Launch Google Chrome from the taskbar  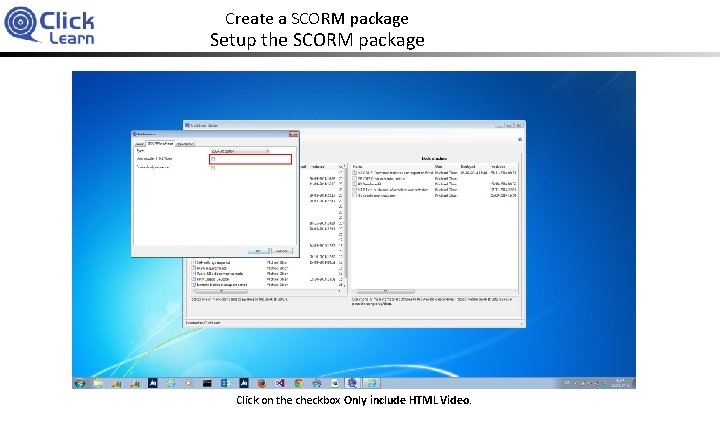(298, 383)
